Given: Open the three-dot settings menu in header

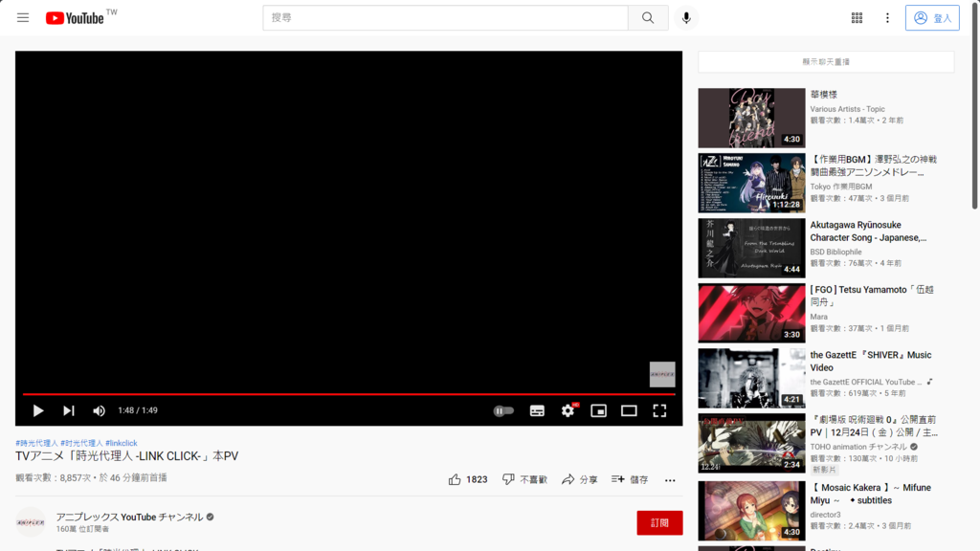Looking at the screenshot, I should 887,18.
